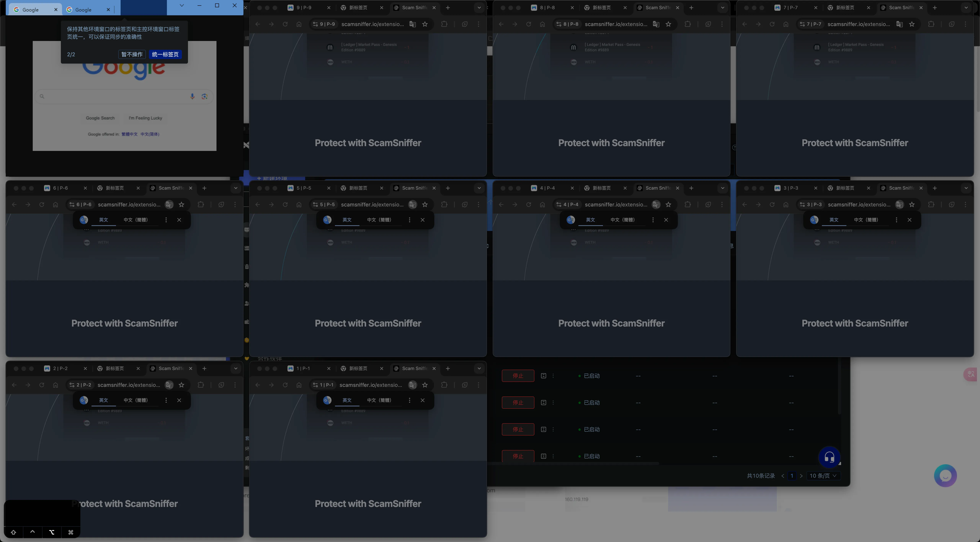This screenshot has height=542, width=980.
Task: Click the home icon in 5 | P-5 window
Action: [x=299, y=204]
